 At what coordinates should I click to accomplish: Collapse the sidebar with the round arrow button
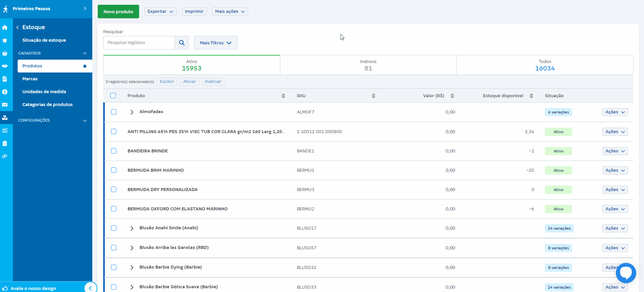pyautogui.click(x=90, y=288)
